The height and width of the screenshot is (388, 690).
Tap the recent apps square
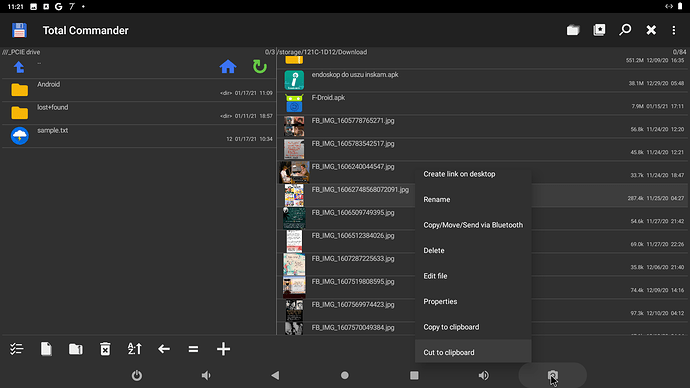[414, 376]
